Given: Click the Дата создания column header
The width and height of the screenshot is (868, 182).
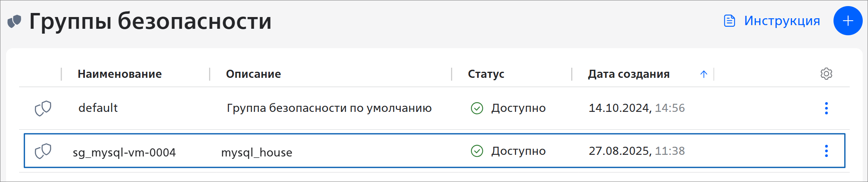Looking at the screenshot, I should tap(628, 74).
